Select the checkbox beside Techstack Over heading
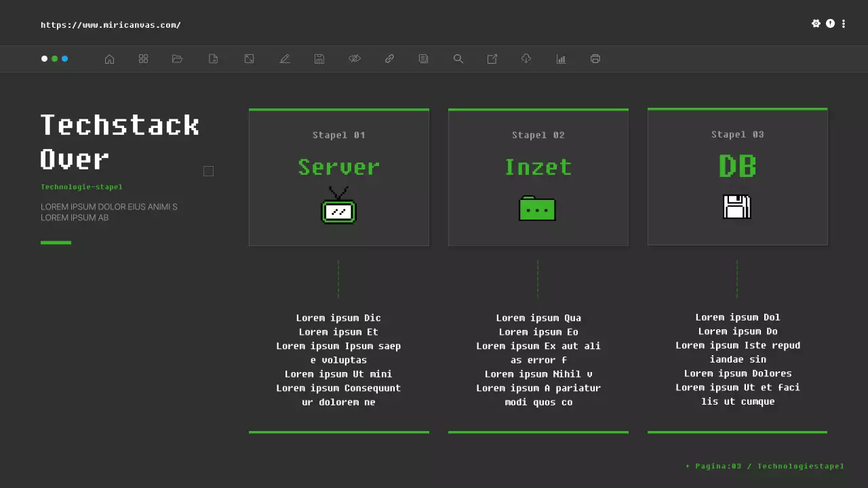868x488 pixels. [208, 171]
